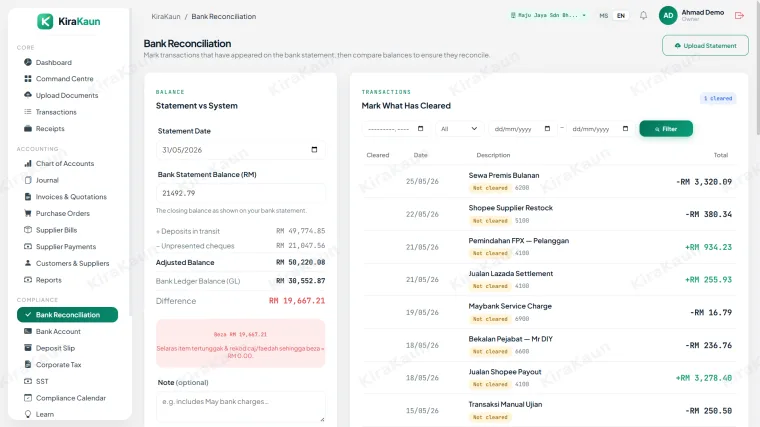The height and width of the screenshot is (427, 760).
Task: Open the All status filter dropdown
Action: [459, 129]
